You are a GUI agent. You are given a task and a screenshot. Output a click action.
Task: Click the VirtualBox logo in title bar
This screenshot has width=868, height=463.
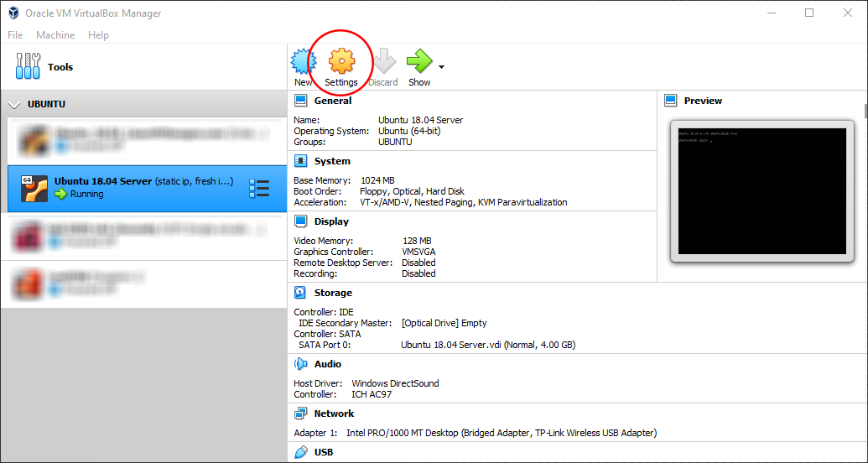[13, 13]
